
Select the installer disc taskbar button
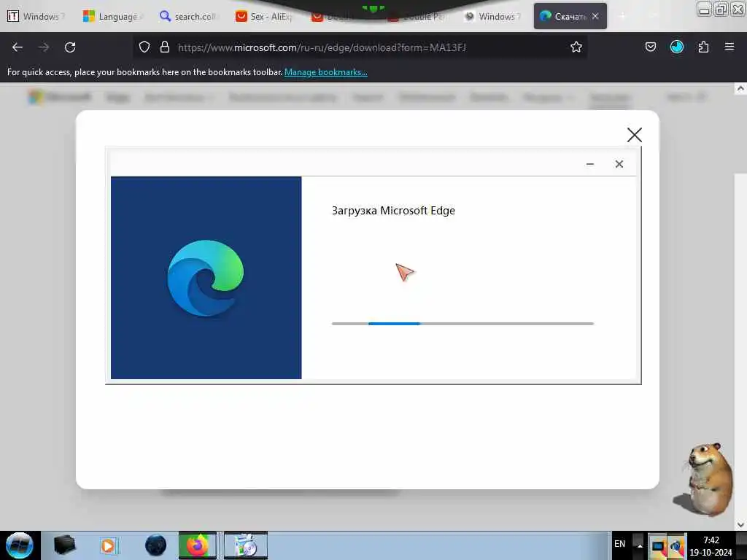246,545
